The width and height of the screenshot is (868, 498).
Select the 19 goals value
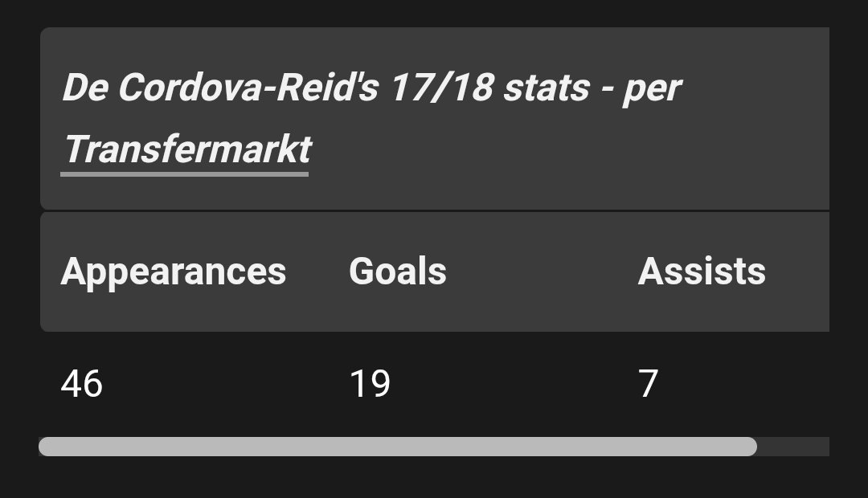pos(370,384)
